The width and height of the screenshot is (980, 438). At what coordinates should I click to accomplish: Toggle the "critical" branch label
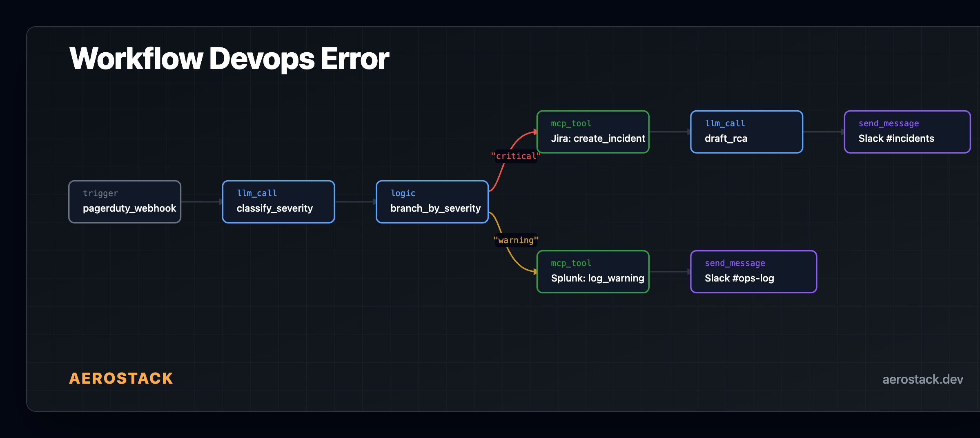(516, 156)
